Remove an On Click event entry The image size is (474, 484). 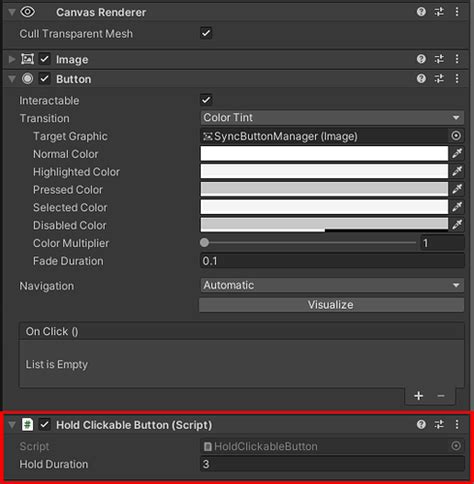pyautogui.click(x=441, y=396)
